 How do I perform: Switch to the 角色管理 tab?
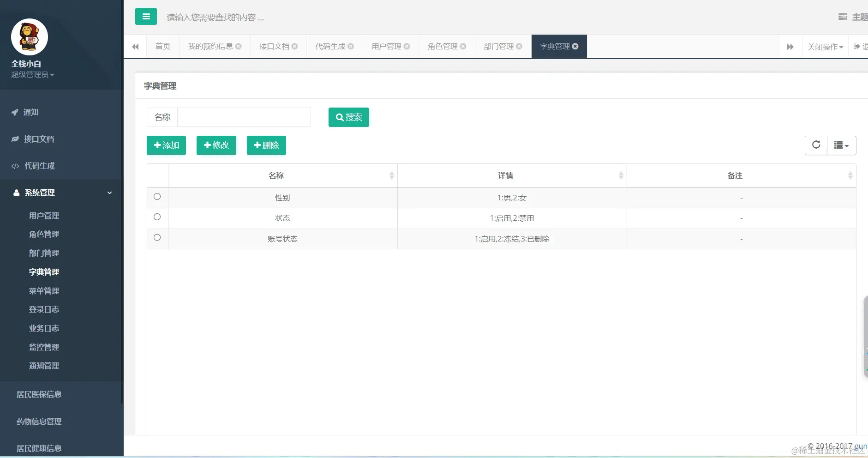(443, 46)
